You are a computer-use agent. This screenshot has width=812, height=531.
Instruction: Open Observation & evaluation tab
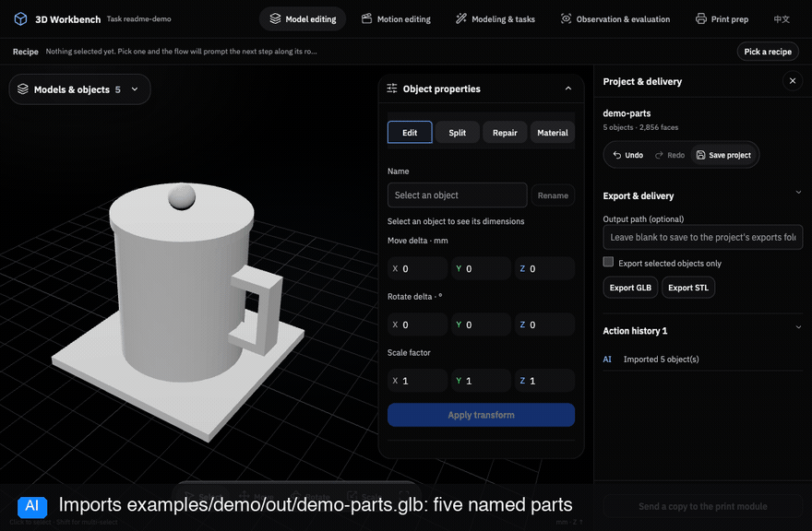615,19
